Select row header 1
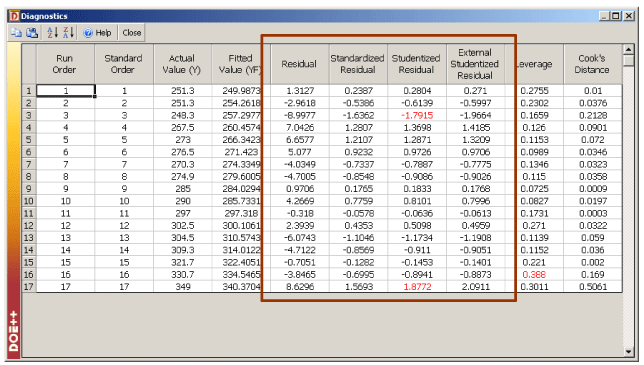 click(x=29, y=91)
